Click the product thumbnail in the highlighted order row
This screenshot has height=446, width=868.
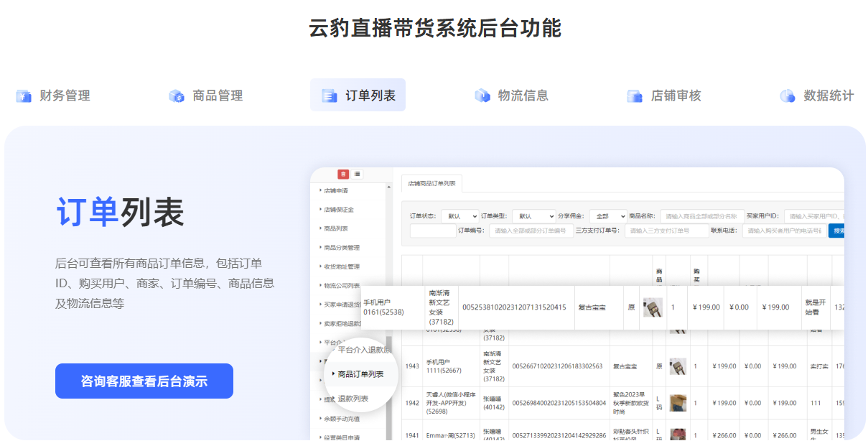(653, 307)
